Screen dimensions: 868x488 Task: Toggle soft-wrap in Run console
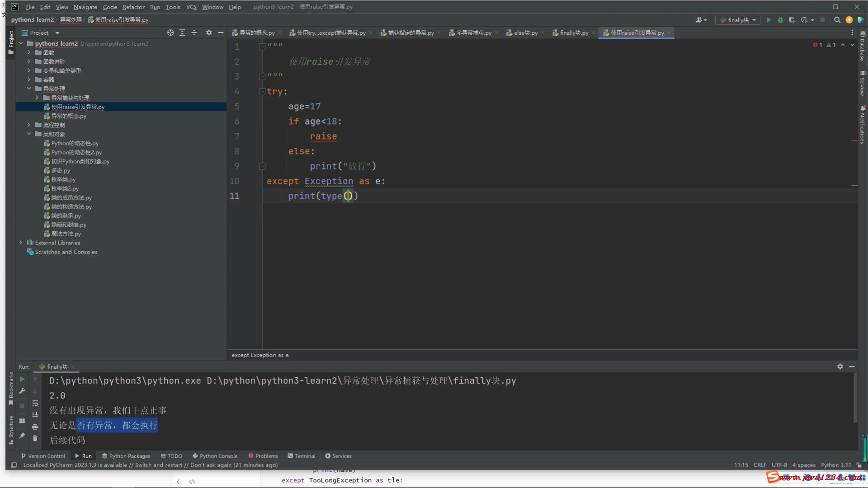click(x=35, y=403)
